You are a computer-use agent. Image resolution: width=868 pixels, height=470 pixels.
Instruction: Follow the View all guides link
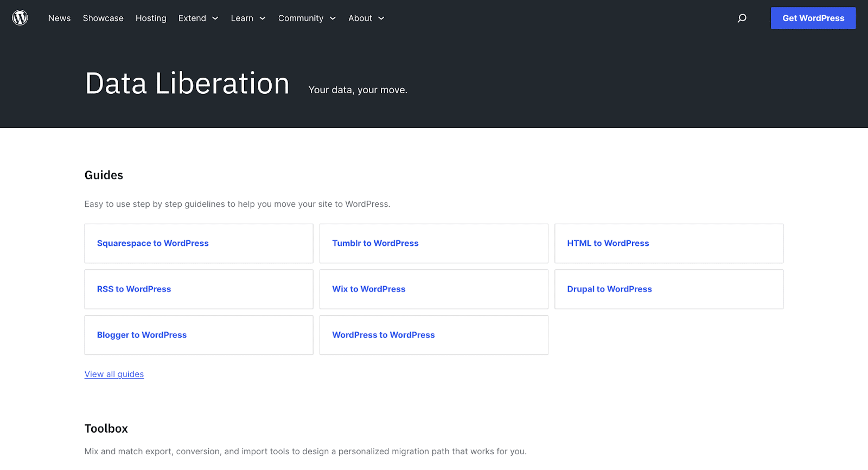pos(114,374)
